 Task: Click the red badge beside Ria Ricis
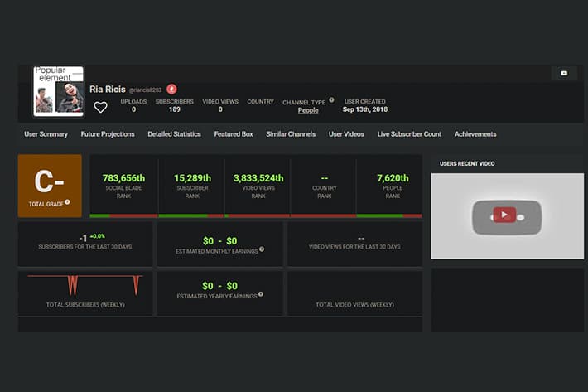tap(171, 89)
